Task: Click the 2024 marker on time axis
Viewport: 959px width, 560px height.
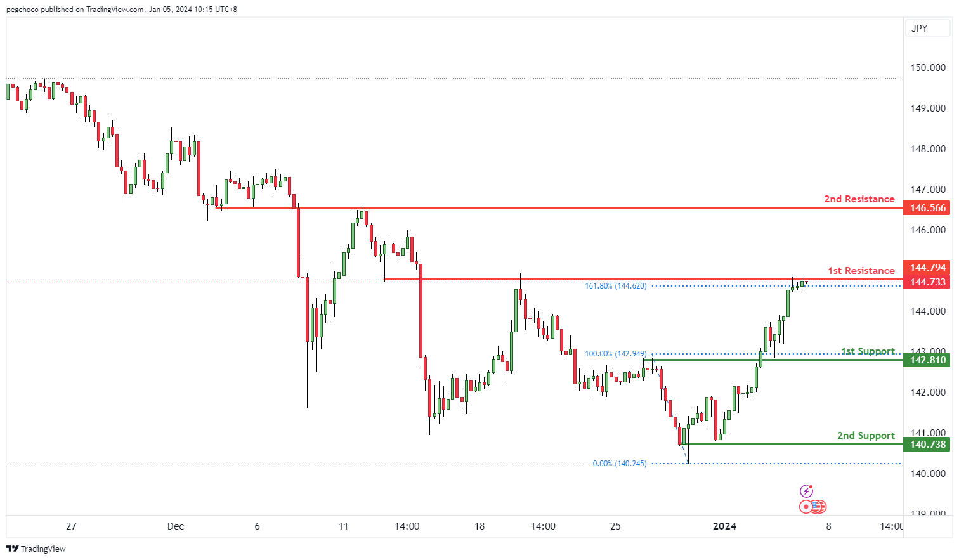Action: point(724,526)
